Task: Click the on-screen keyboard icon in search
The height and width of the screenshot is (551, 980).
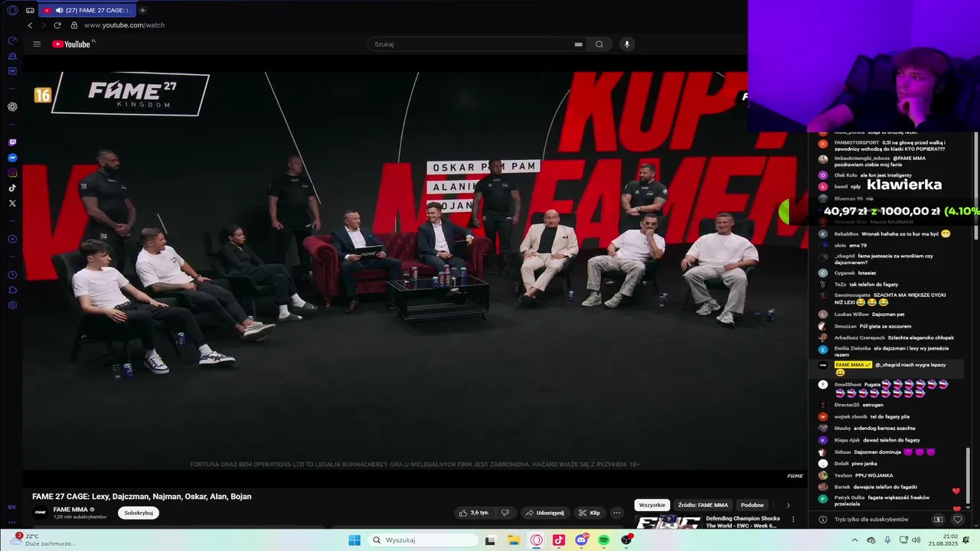Action: (x=579, y=44)
